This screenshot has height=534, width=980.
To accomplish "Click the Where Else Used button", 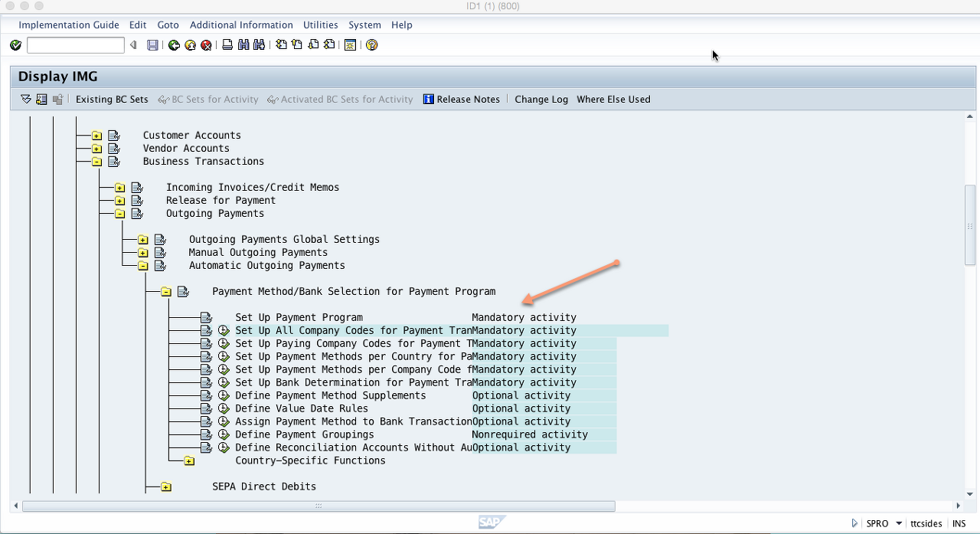I will pos(613,99).
